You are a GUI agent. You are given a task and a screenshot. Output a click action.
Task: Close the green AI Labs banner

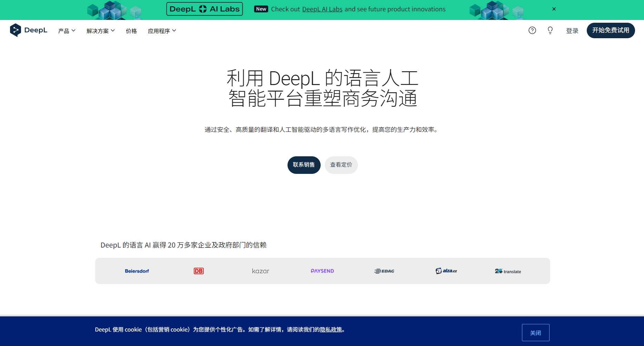(x=554, y=9)
